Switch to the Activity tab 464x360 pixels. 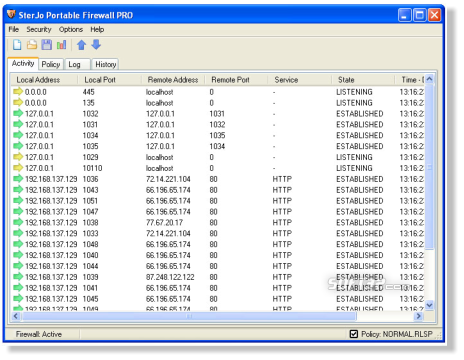point(23,63)
